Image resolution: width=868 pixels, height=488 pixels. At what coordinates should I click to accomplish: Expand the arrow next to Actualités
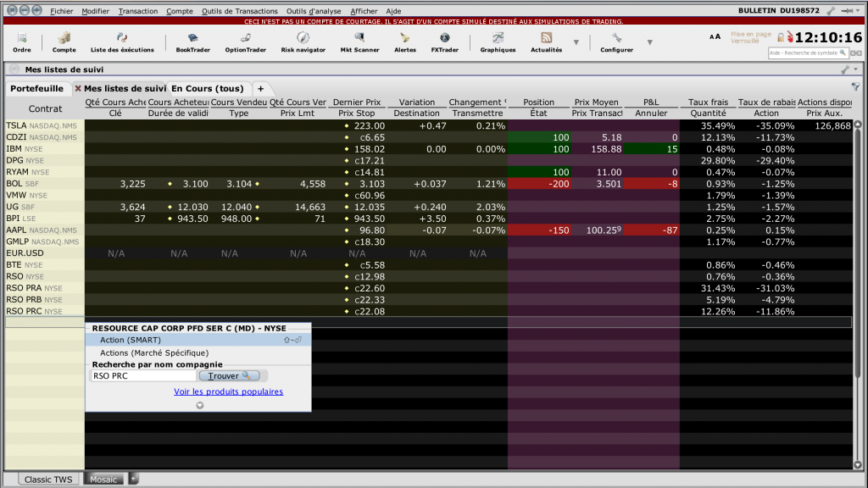tap(576, 42)
